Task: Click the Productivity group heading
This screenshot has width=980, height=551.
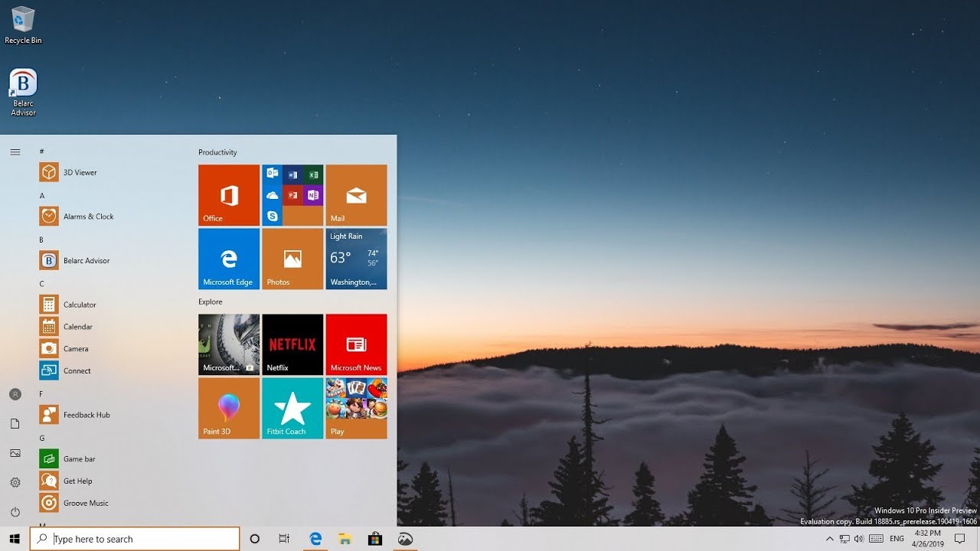Action: pyautogui.click(x=217, y=152)
